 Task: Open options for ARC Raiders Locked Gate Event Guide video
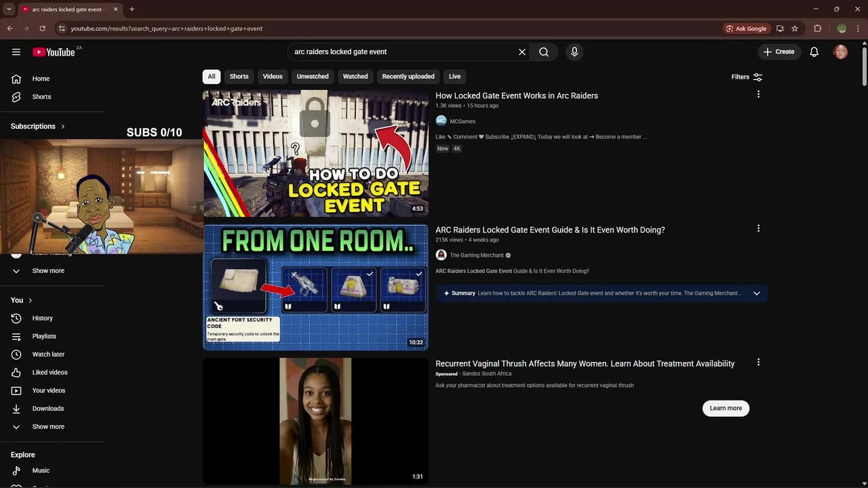[758, 228]
